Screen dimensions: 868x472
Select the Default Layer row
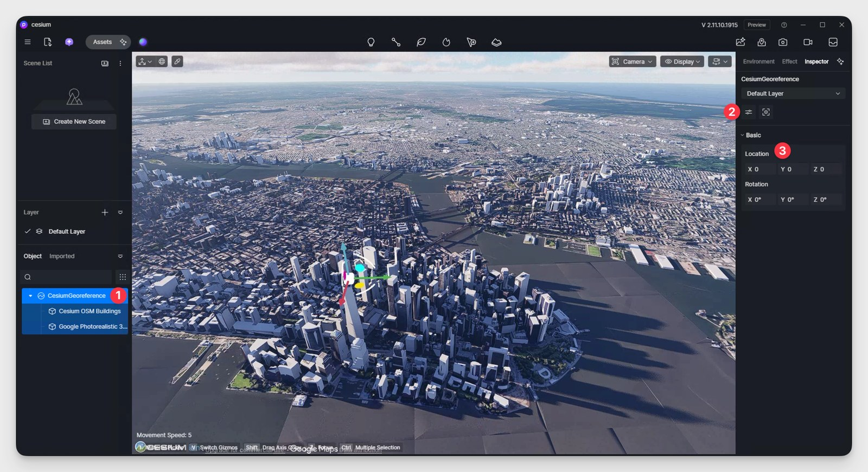[x=74, y=231]
